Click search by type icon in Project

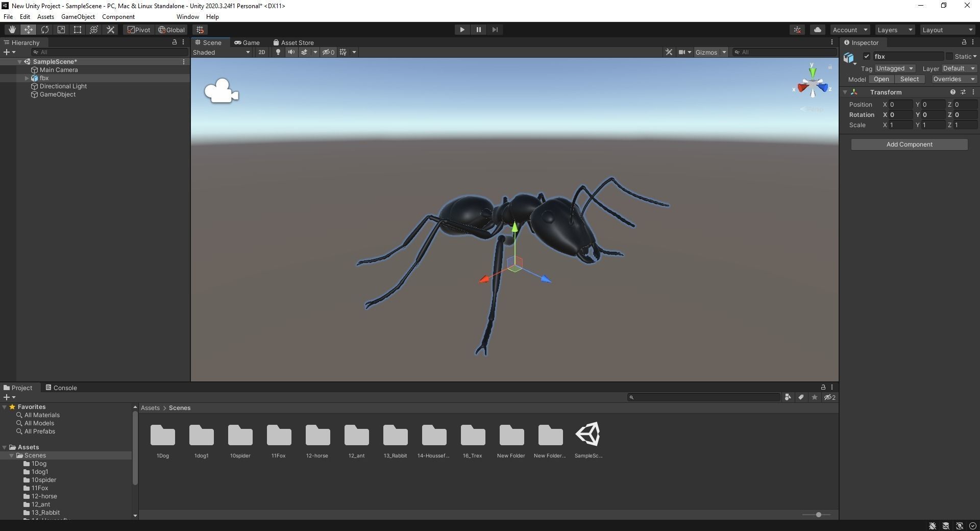click(x=788, y=397)
